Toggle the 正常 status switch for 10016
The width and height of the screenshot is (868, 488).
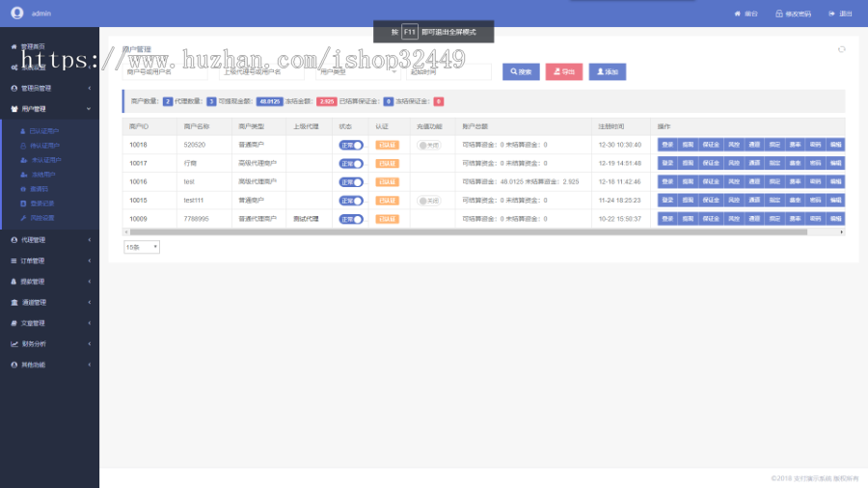tap(351, 182)
